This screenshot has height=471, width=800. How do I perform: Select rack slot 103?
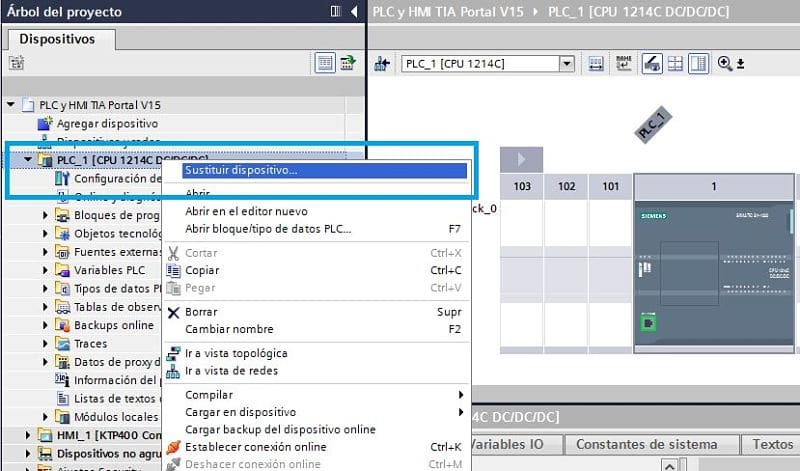click(x=522, y=186)
